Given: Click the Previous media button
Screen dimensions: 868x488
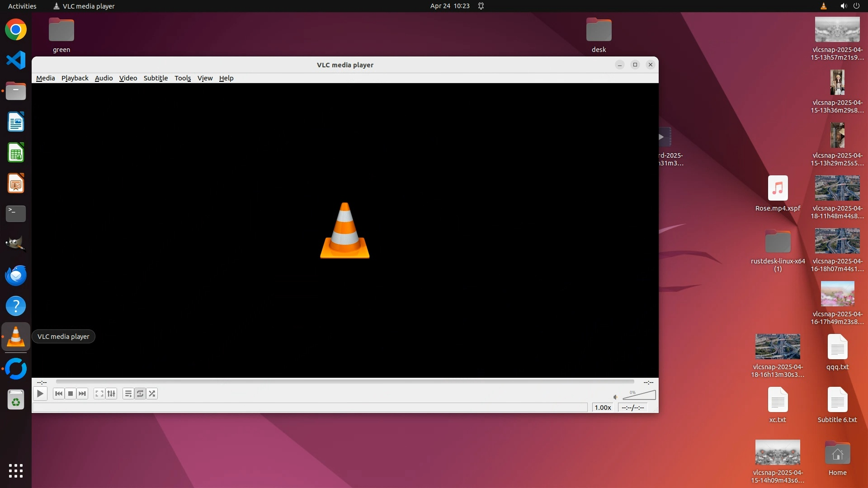Looking at the screenshot, I should [59, 394].
